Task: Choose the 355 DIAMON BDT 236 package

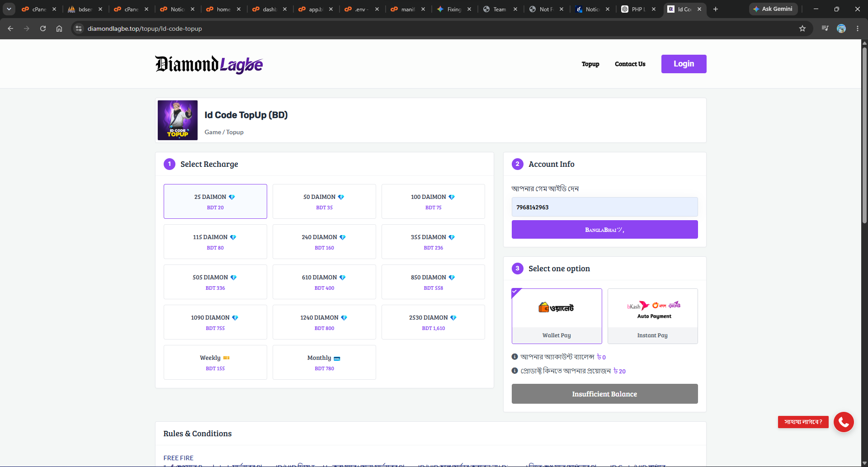Action: (x=433, y=241)
